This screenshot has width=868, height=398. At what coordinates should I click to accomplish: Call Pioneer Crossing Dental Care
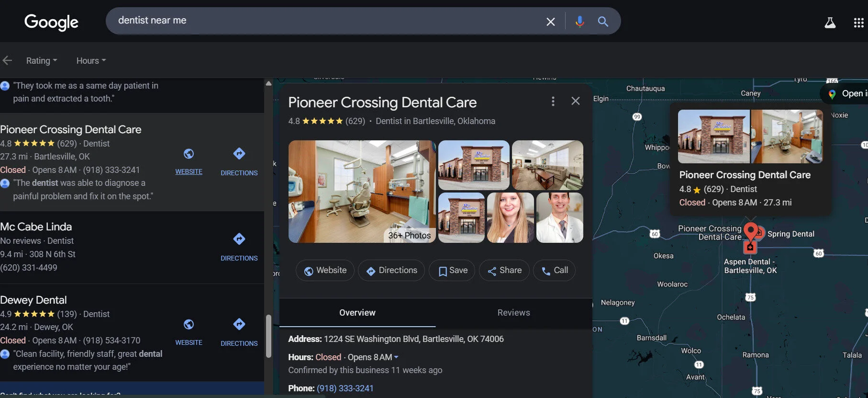554,271
